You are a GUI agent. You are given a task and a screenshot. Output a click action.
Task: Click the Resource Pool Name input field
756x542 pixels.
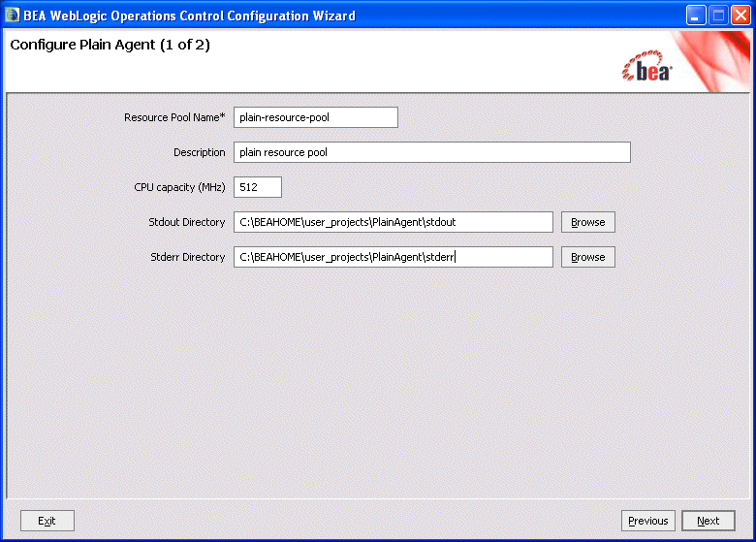tap(316, 117)
